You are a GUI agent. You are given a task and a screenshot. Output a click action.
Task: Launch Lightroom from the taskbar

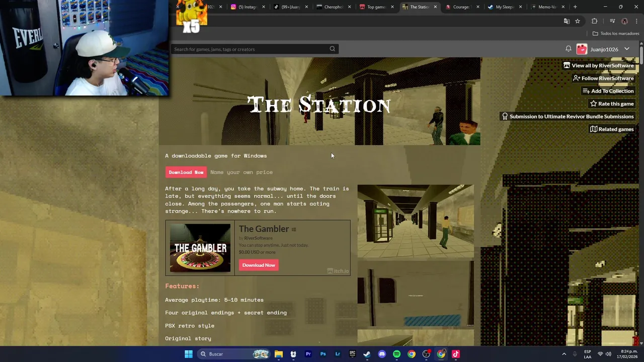click(x=338, y=354)
